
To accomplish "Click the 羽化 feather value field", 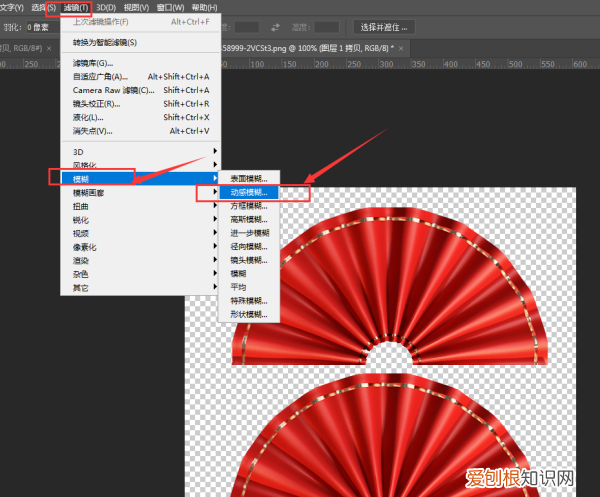I will (42, 27).
